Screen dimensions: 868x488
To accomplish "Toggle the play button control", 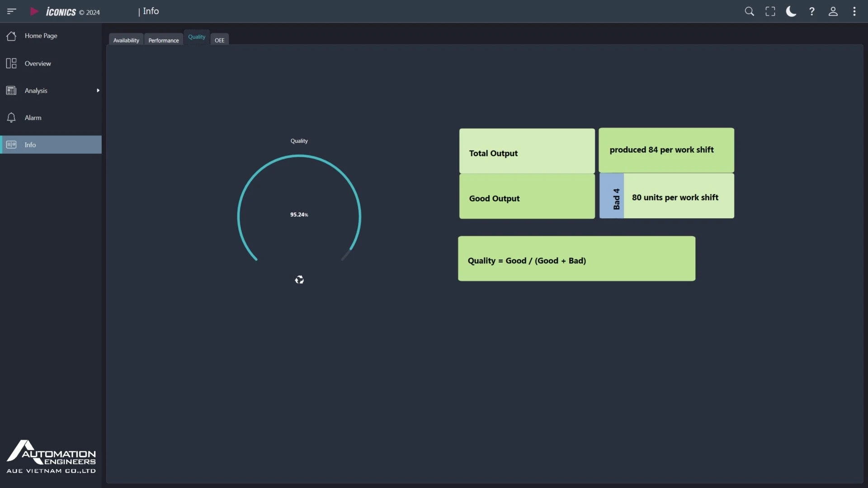I will 33,11.
